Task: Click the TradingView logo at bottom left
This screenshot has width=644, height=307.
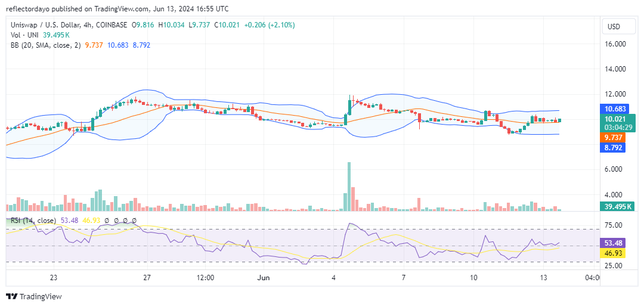Action: pos(33,297)
